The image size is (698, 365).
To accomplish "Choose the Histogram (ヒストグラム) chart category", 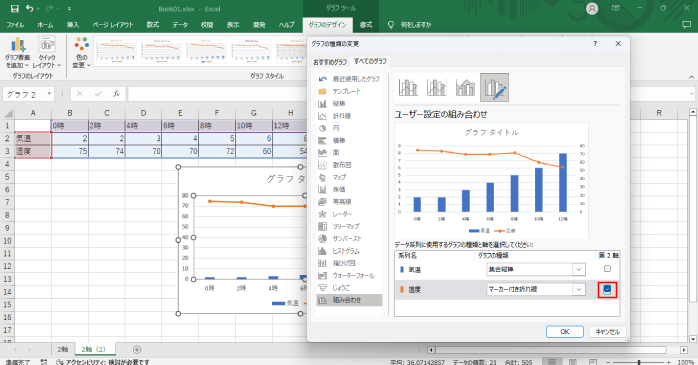I will [x=349, y=251].
